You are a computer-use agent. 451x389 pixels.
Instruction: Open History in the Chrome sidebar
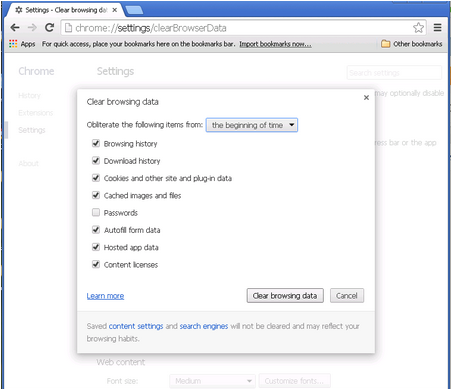[x=29, y=96]
